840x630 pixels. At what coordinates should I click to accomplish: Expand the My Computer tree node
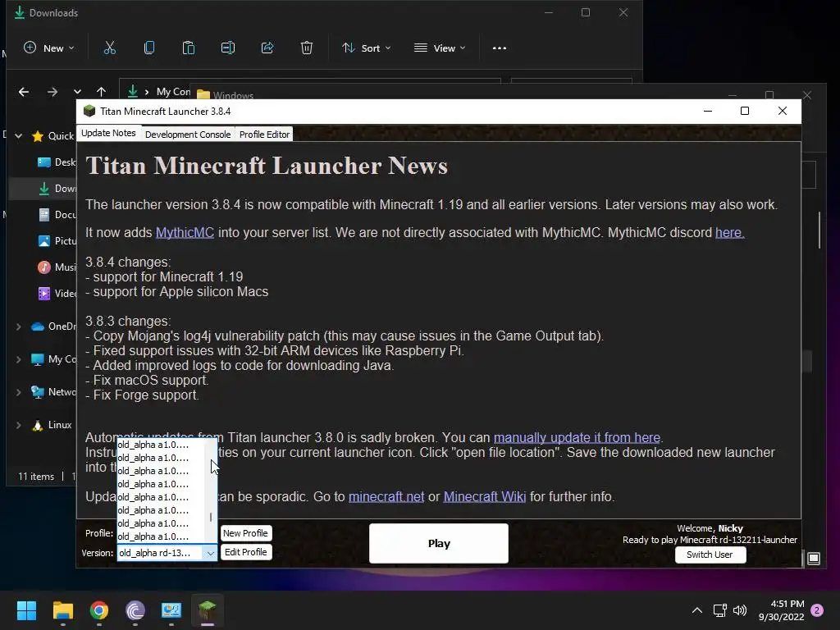(19, 359)
